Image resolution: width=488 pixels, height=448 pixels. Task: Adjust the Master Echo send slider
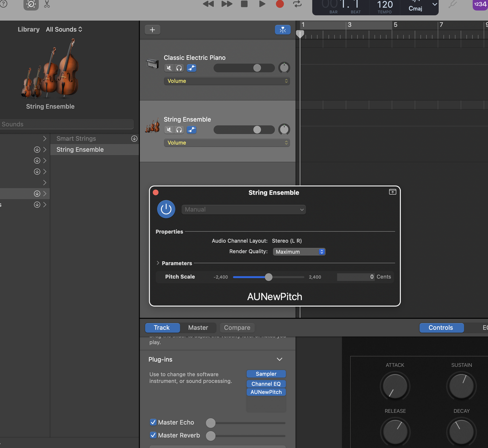(x=211, y=423)
